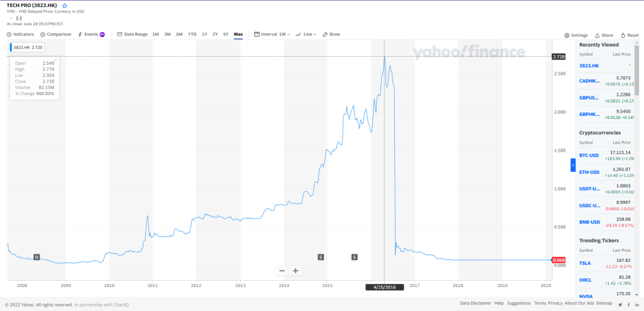The height and width of the screenshot is (311, 644).
Task: Collapse the right sidebar panel arrow
Action: tap(573, 164)
